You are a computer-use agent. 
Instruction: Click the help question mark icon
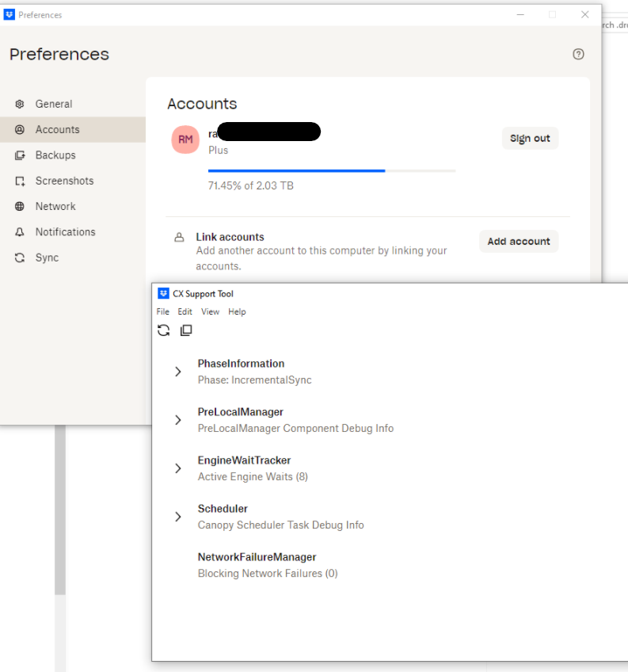click(578, 54)
